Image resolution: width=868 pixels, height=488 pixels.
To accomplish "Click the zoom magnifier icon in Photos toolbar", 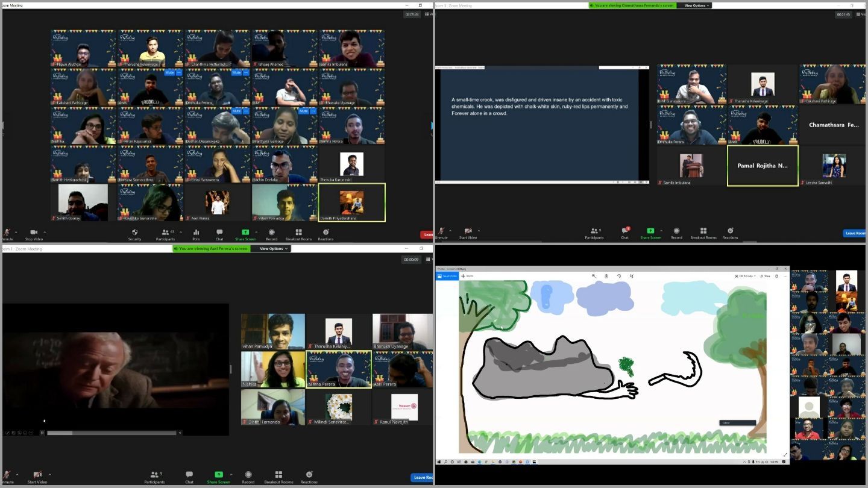I will tap(594, 276).
